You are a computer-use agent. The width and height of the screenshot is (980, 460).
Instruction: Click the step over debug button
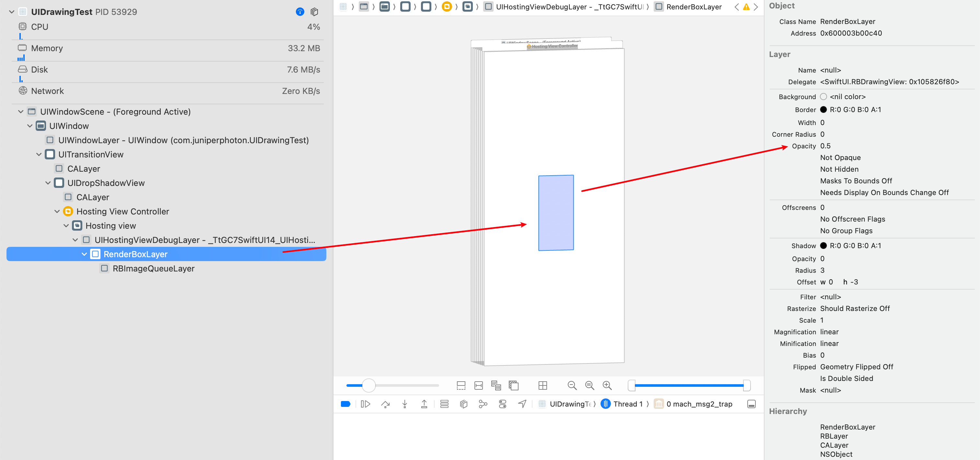point(385,404)
